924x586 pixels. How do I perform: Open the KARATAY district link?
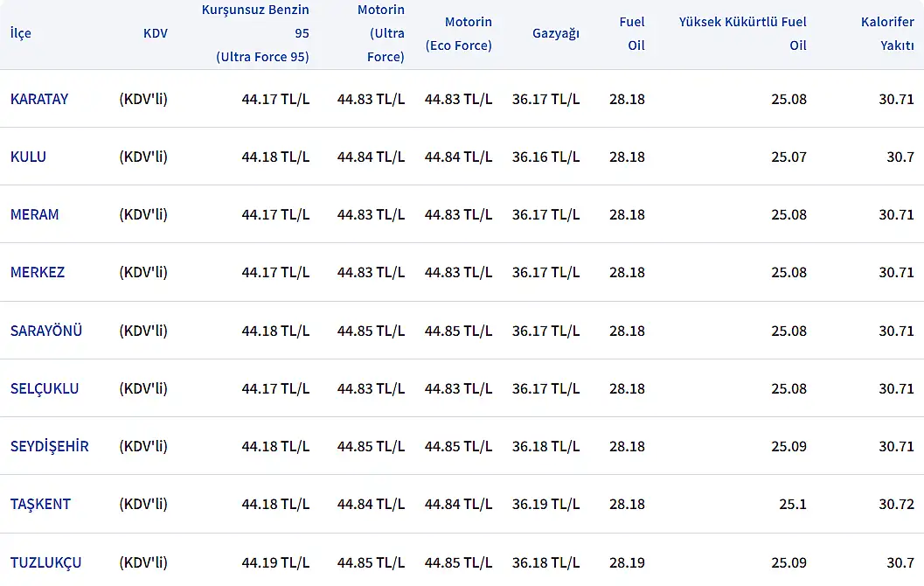click(39, 99)
